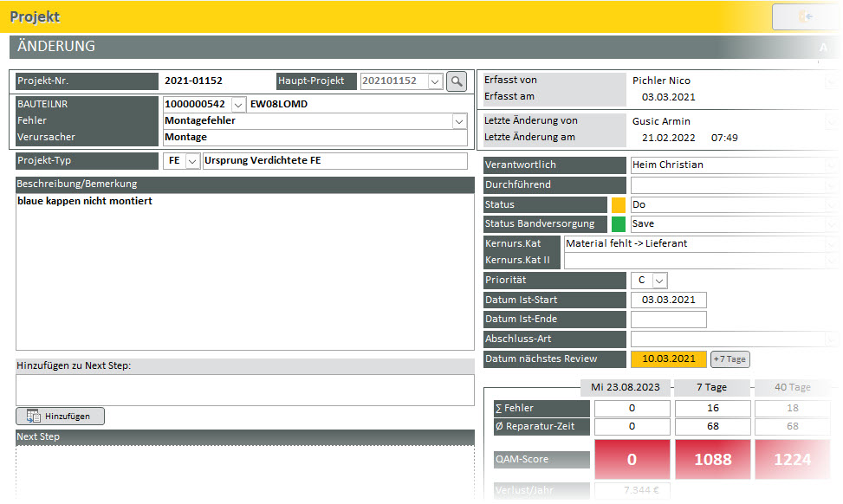Click the +7 Tage button
Image resolution: width=843 pixels, height=504 pixels.
point(730,359)
